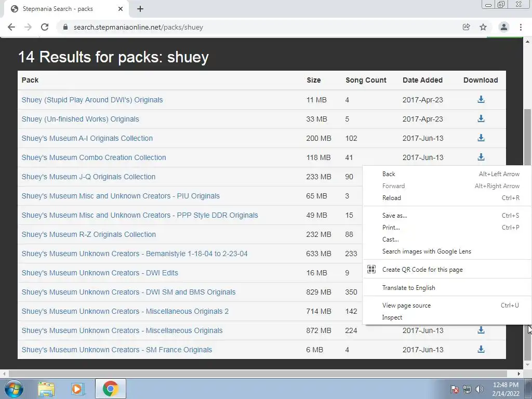Choose Create QR Code for this page

[x=447, y=270]
